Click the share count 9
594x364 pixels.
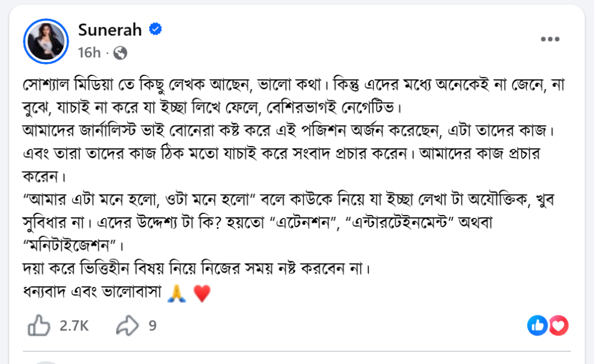(152, 326)
